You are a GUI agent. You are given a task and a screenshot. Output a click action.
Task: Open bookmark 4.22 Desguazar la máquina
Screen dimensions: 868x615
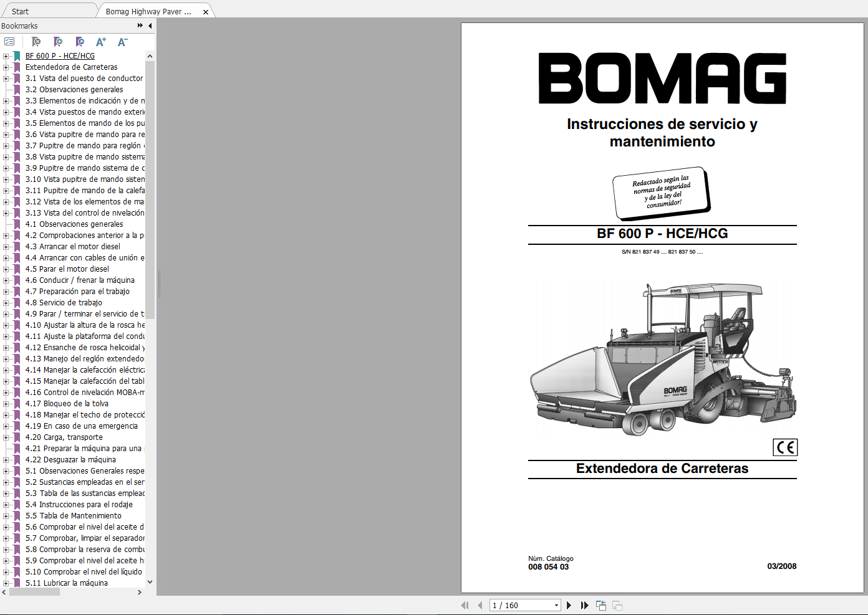pos(70,460)
